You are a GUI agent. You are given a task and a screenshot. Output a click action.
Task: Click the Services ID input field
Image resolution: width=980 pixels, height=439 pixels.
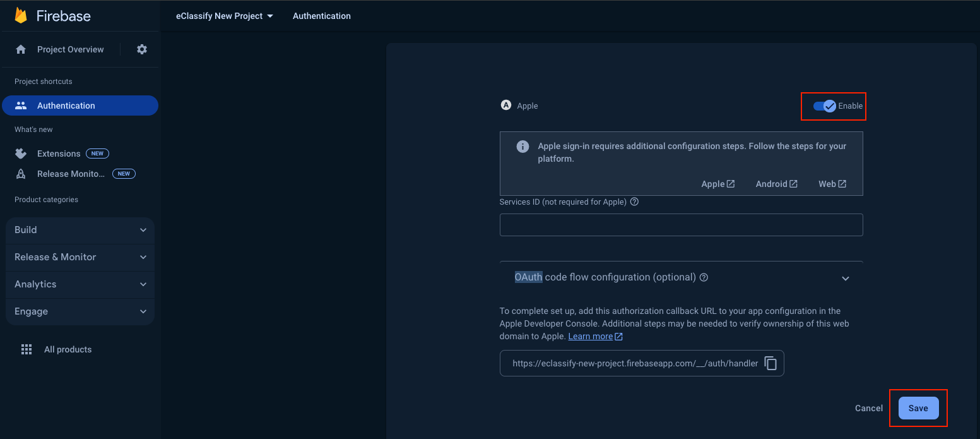[x=681, y=225]
